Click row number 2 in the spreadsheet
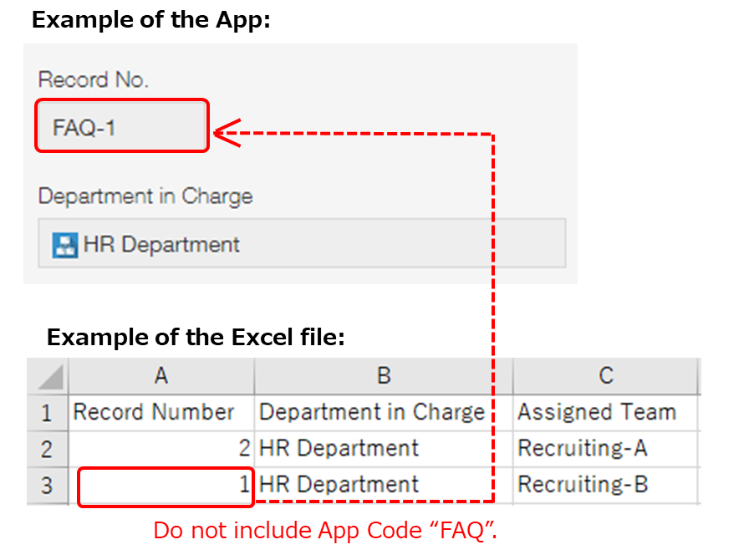The width and height of the screenshot is (754, 560). tap(47, 448)
